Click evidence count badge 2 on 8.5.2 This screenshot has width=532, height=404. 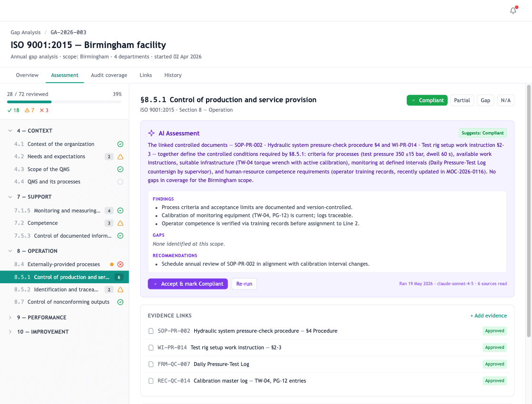click(109, 289)
